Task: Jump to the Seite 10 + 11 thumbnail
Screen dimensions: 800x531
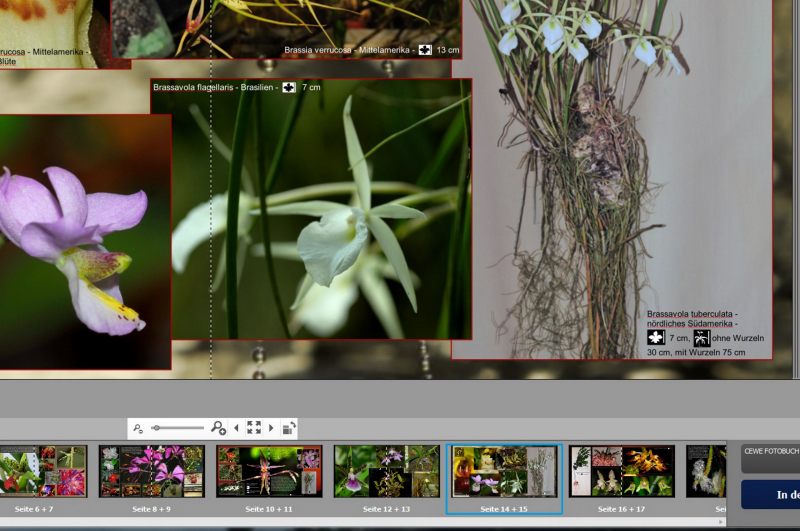Action: (x=269, y=471)
